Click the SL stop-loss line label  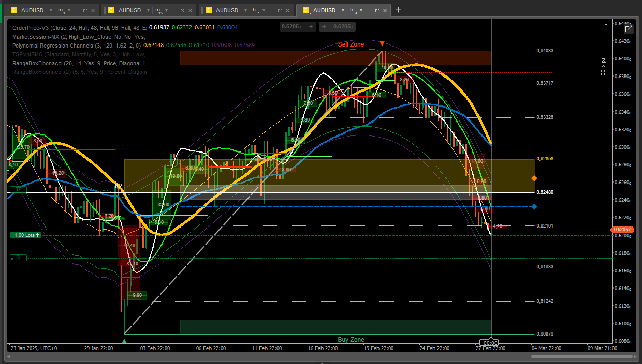(19, 257)
